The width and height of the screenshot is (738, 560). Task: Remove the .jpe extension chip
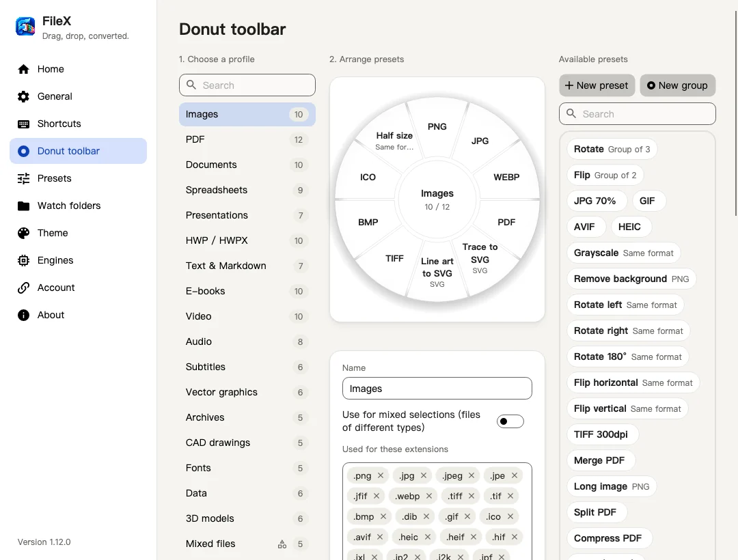click(x=515, y=475)
